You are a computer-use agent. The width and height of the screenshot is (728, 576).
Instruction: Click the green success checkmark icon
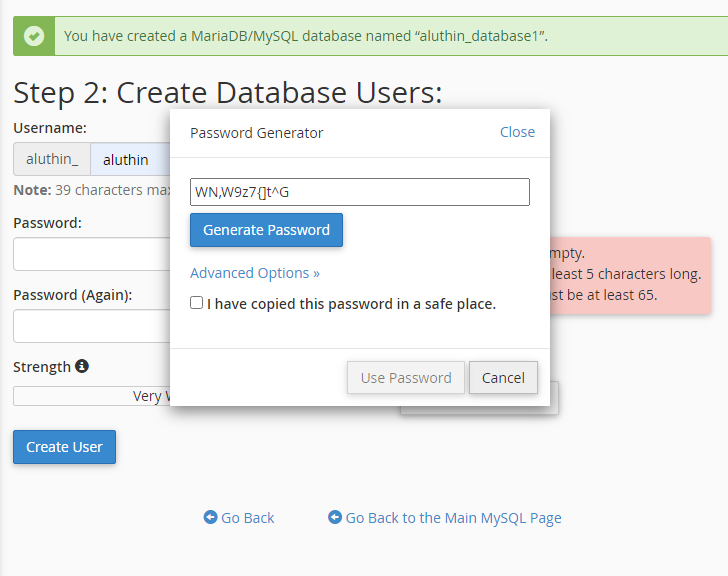click(x=35, y=36)
